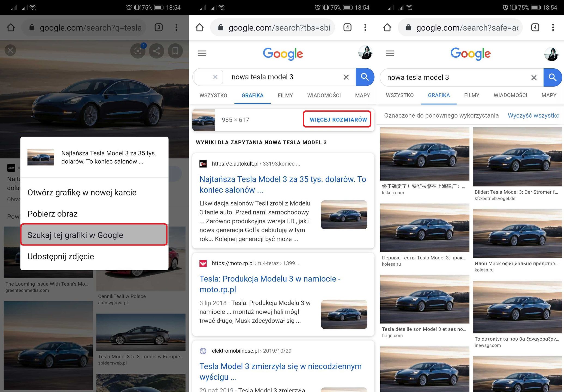This screenshot has width=564, height=392.
Task: Tap the WIĘCEJ ROZMIARÓW button
Action: click(x=337, y=120)
